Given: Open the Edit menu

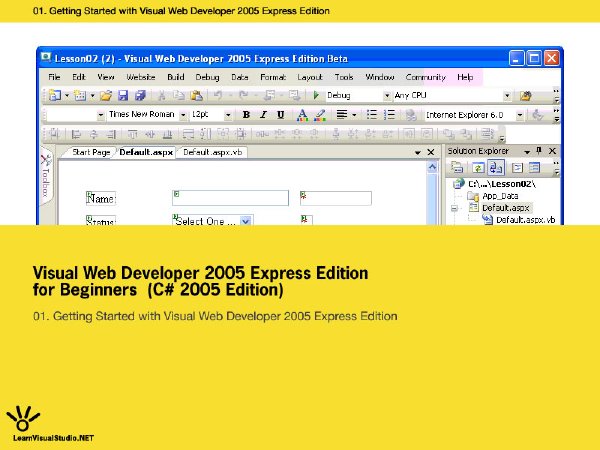Looking at the screenshot, I should pyautogui.click(x=79, y=77).
